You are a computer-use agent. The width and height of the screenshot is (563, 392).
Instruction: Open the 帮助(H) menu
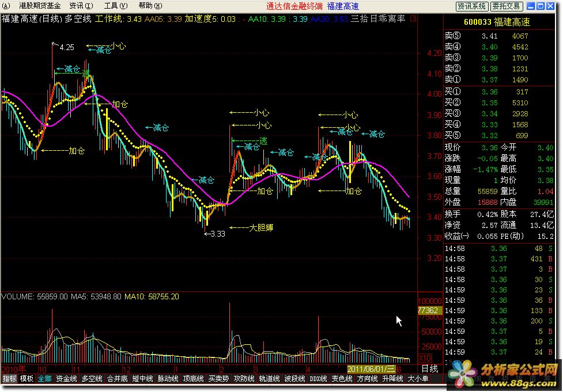tap(150, 6)
